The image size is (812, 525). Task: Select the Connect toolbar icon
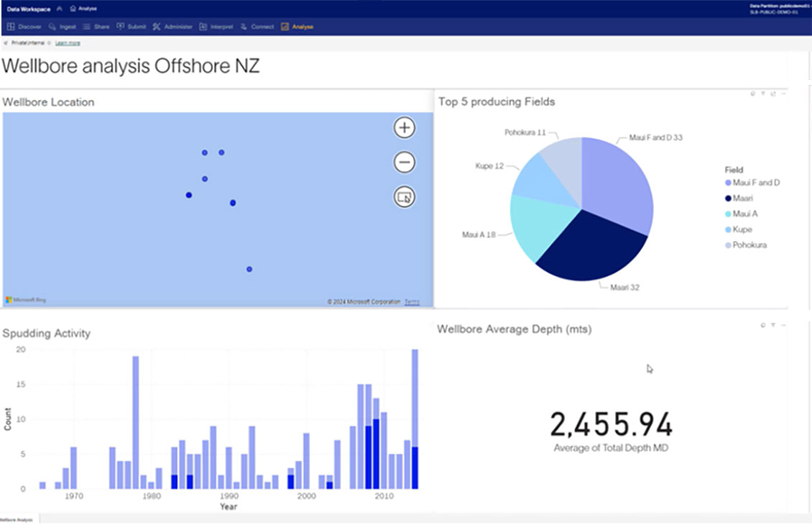click(256, 26)
